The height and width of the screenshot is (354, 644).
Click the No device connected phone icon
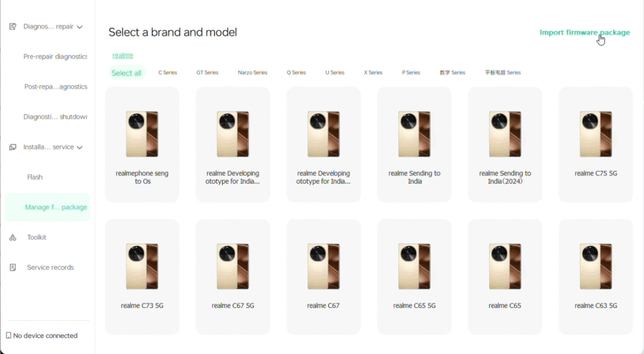click(x=9, y=336)
